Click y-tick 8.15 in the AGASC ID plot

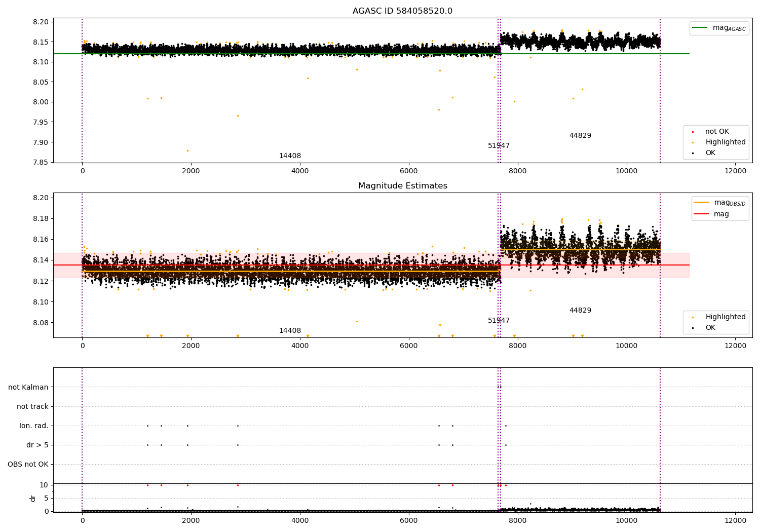coord(40,42)
